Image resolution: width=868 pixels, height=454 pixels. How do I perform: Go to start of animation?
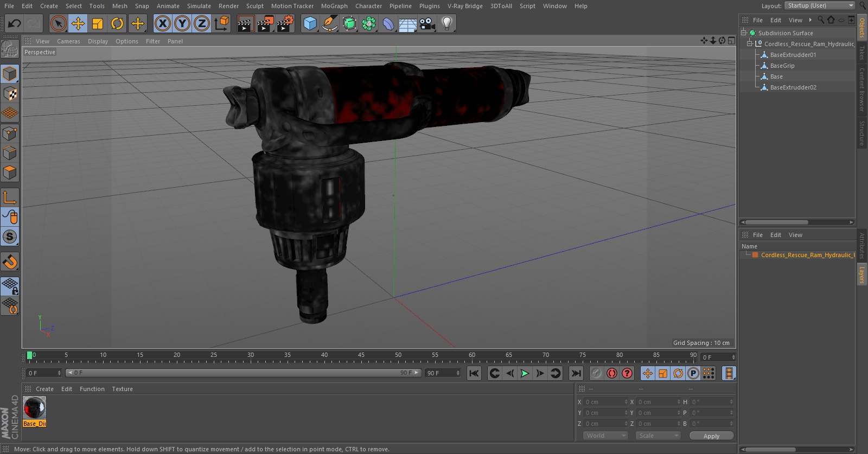click(474, 373)
